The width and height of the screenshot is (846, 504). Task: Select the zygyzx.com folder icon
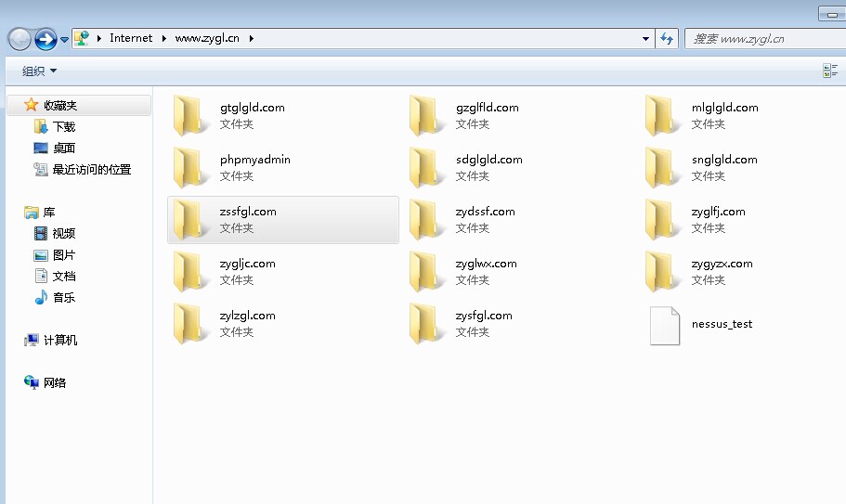661,272
